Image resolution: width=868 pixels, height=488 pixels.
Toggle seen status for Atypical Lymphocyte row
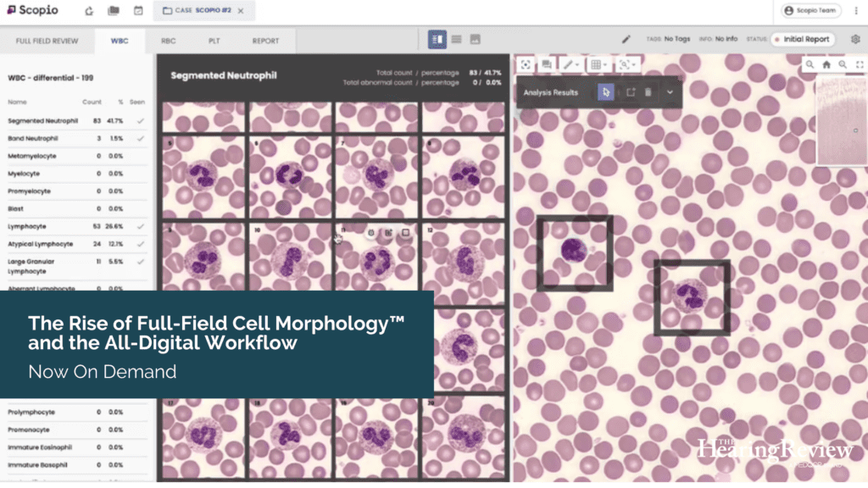tap(142, 243)
